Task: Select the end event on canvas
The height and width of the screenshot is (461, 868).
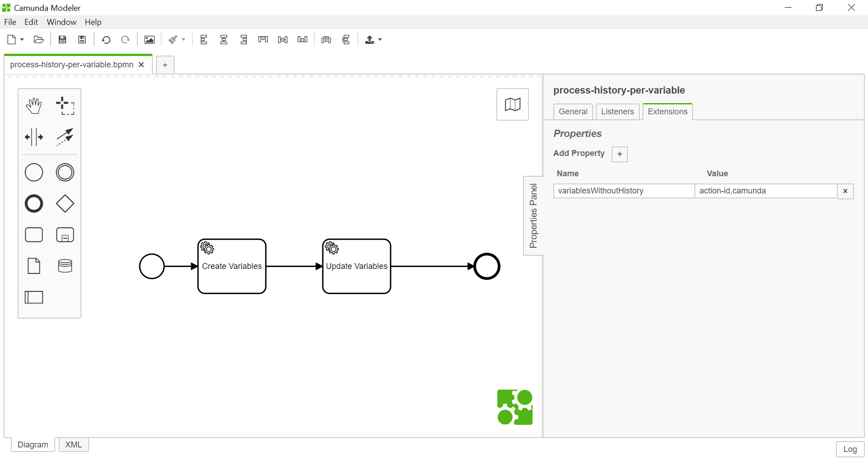Action: pos(487,266)
